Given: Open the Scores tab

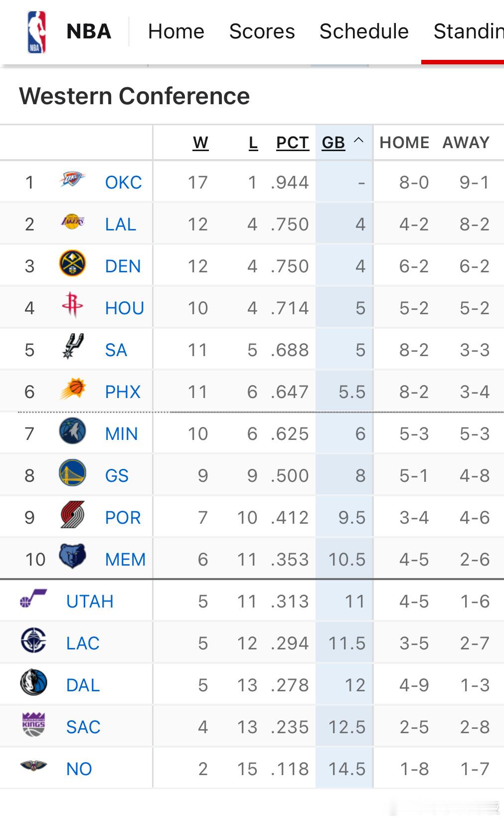Looking at the screenshot, I should coord(262,31).
